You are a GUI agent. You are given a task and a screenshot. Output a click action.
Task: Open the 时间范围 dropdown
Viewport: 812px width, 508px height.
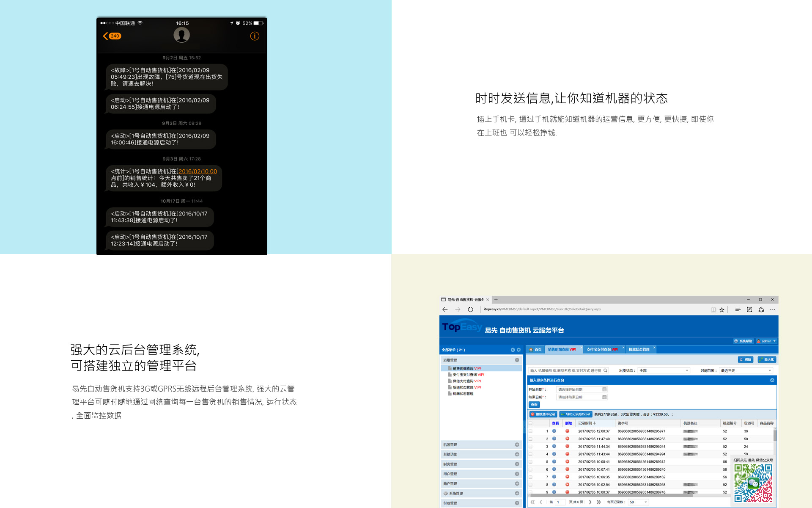pos(746,370)
